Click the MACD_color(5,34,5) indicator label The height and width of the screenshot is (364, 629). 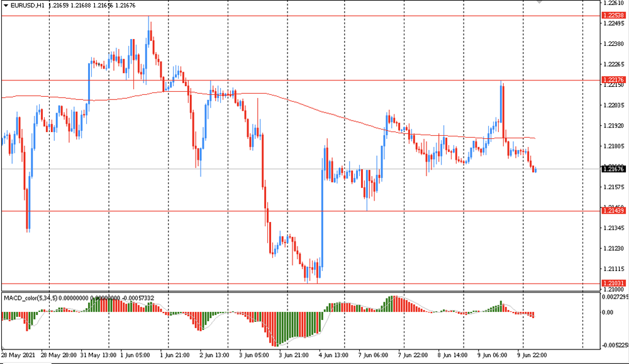(30, 298)
